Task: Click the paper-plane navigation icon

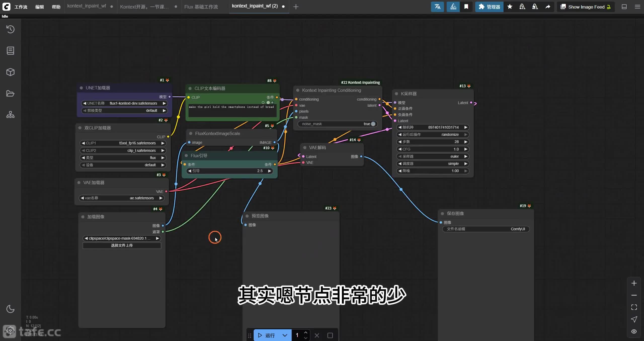Action: pyautogui.click(x=634, y=319)
